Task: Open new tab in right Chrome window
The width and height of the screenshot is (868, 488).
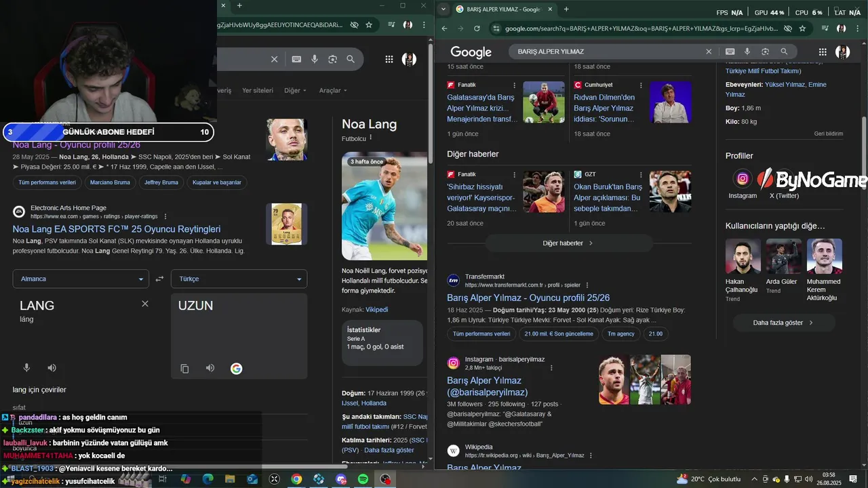Action: pyautogui.click(x=566, y=9)
